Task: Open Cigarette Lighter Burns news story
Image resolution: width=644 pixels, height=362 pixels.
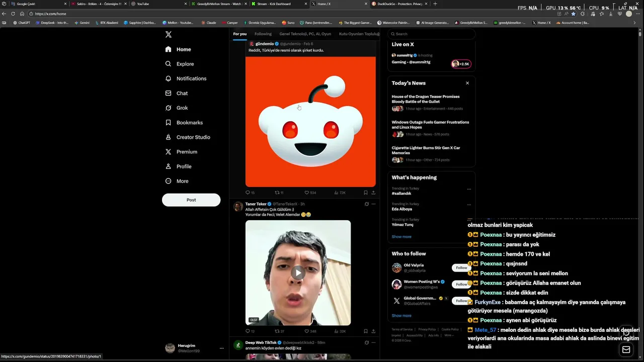Action: point(431,154)
